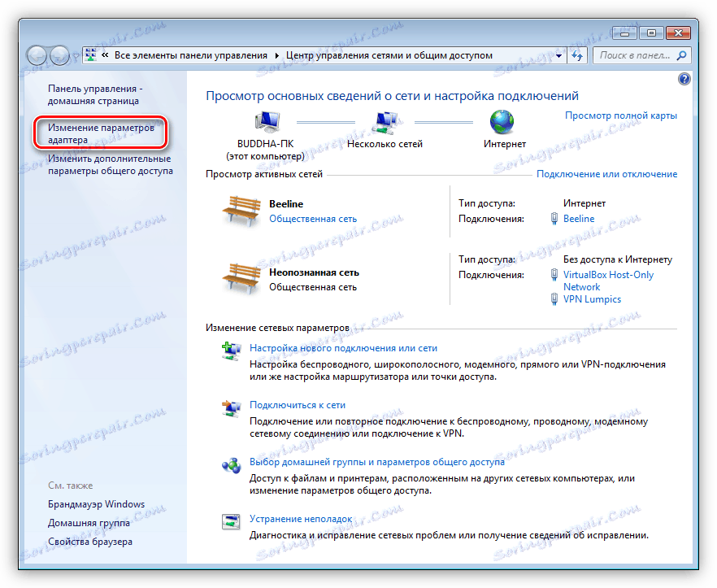Click the Back navigation arrow
The height and width of the screenshot is (588, 717).
[x=37, y=56]
